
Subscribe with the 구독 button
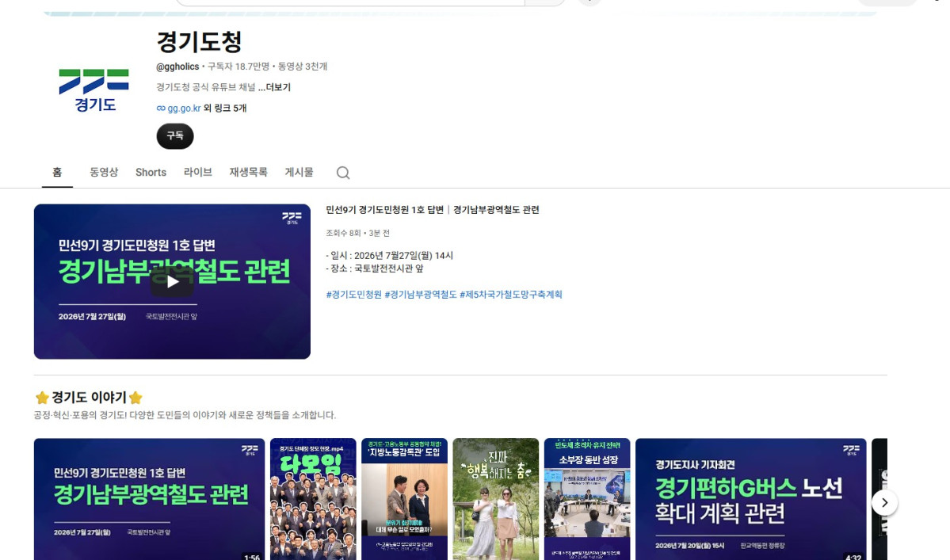point(175,136)
